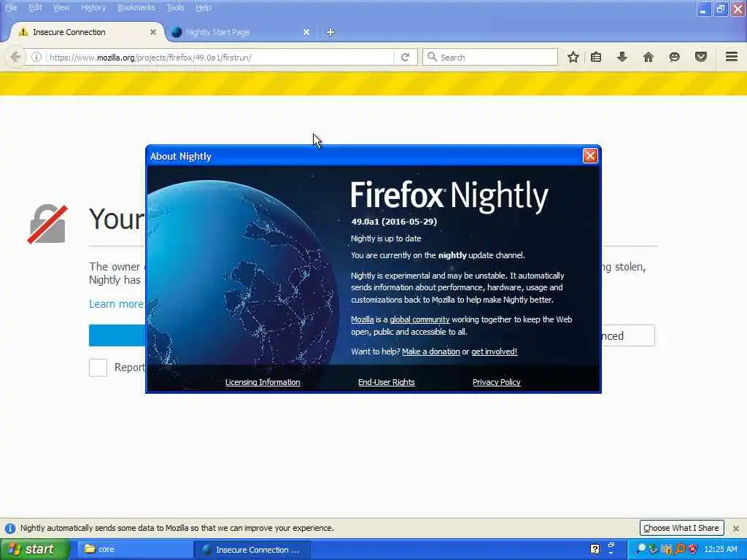Click the back arrow navigation button
This screenshot has width=747, height=560.
point(15,57)
